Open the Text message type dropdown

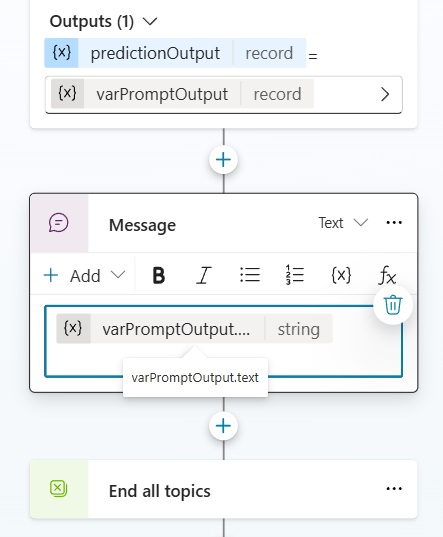pyautogui.click(x=343, y=223)
